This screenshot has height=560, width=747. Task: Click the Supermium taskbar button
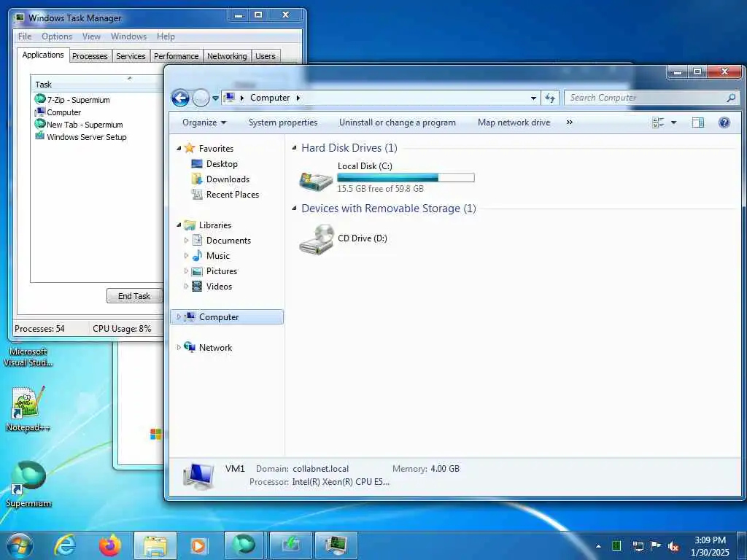point(244,545)
